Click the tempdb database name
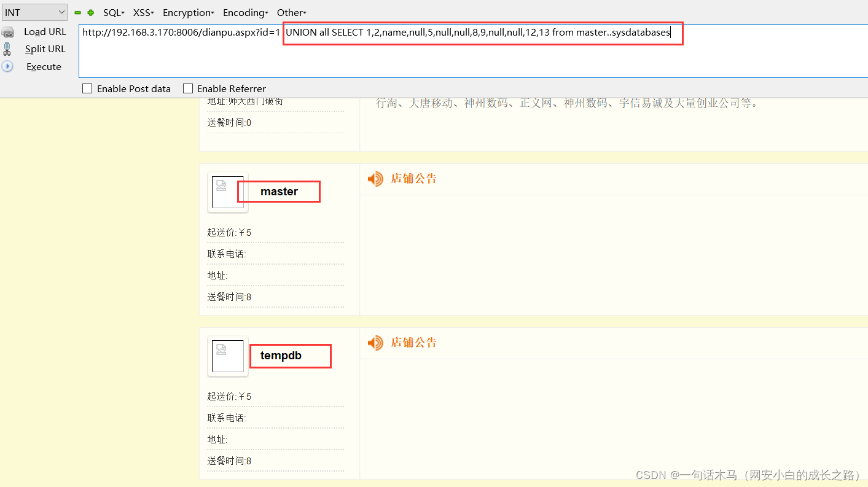This screenshot has height=487, width=868. point(281,356)
